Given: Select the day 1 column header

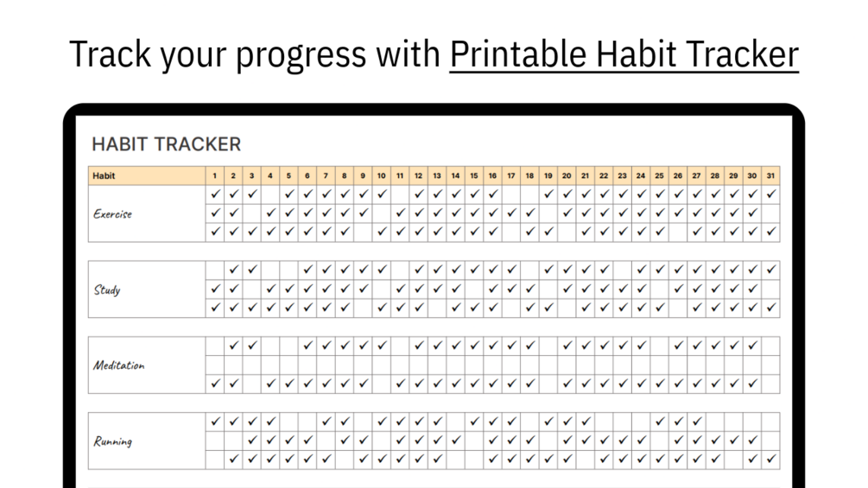Looking at the screenshot, I should 215,175.
